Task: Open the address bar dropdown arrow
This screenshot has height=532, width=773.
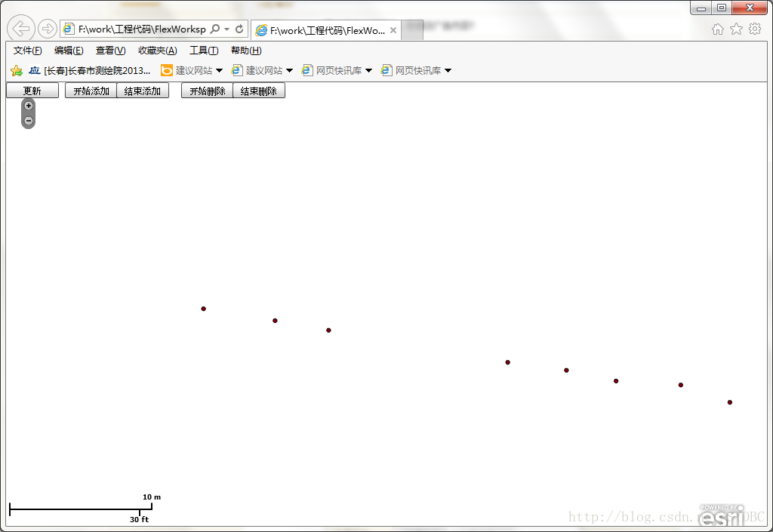Action: (x=226, y=29)
